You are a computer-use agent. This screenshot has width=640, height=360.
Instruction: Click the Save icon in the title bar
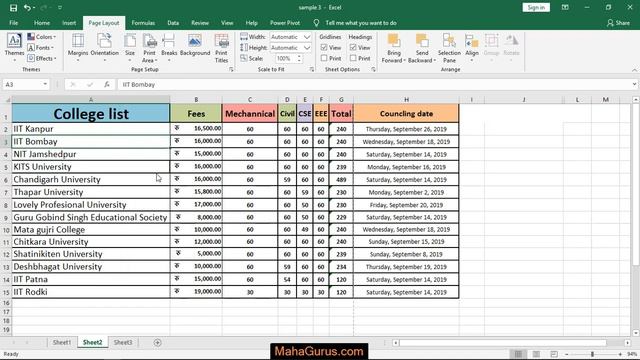13,8
